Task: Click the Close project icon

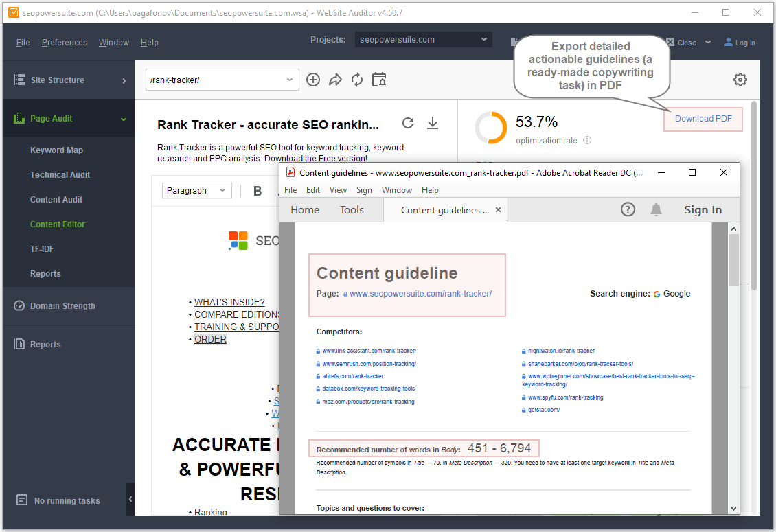Action: 670,42
